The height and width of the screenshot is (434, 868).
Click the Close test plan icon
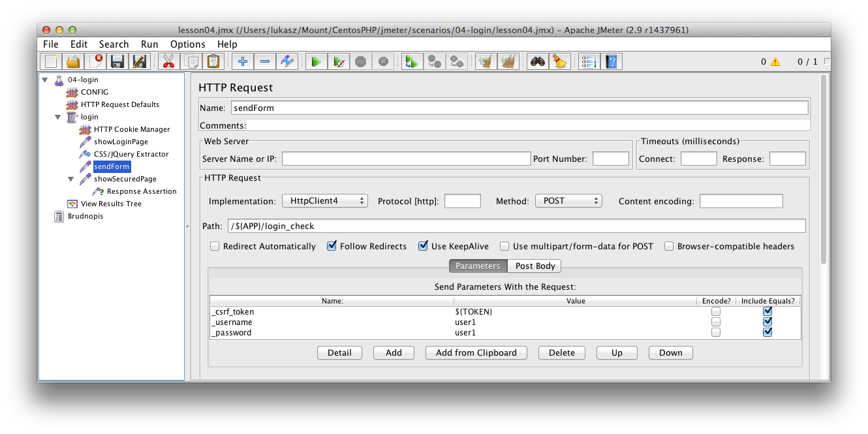point(96,61)
